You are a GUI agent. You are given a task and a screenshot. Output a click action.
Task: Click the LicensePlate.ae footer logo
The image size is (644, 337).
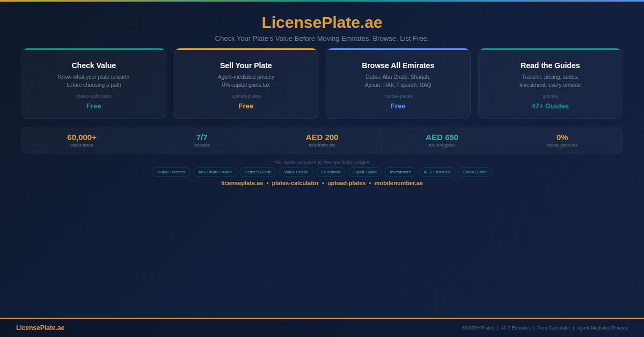(x=40, y=327)
